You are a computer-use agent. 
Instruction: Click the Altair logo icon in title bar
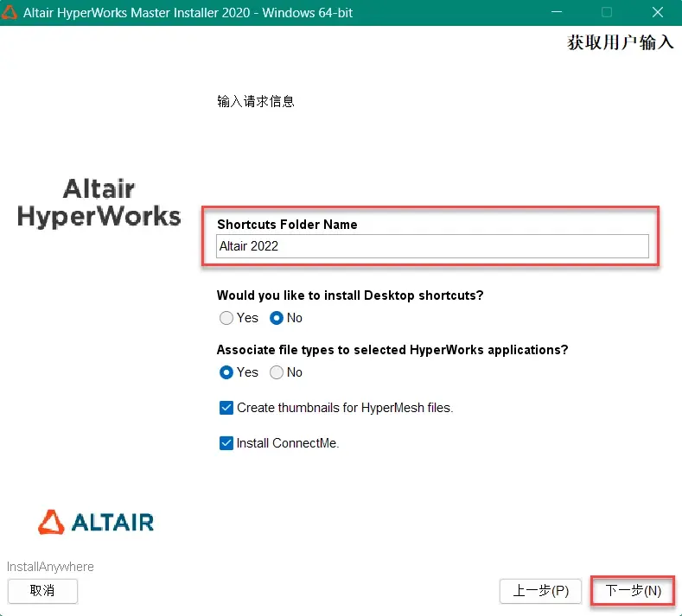coord(9,12)
